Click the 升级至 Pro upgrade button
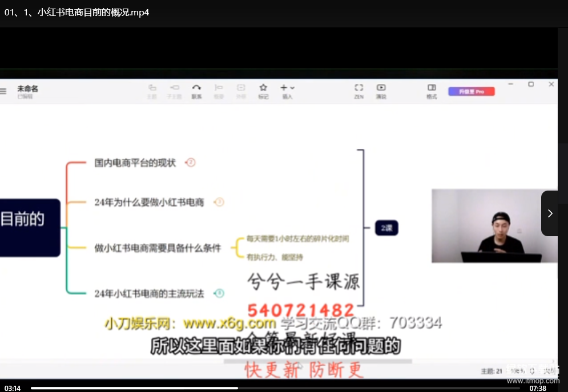This screenshot has height=392, width=568. coord(472,91)
